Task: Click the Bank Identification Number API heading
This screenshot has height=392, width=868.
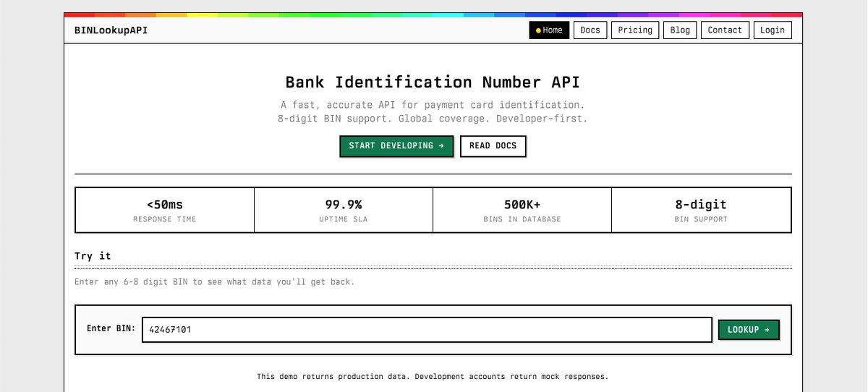Action: pyautogui.click(x=433, y=82)
